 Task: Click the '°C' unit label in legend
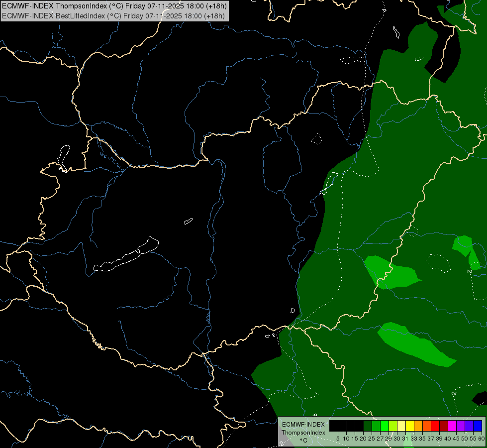tap(303, 441)
